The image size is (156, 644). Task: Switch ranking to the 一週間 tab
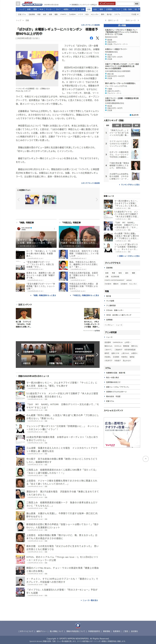pos(117,125)
